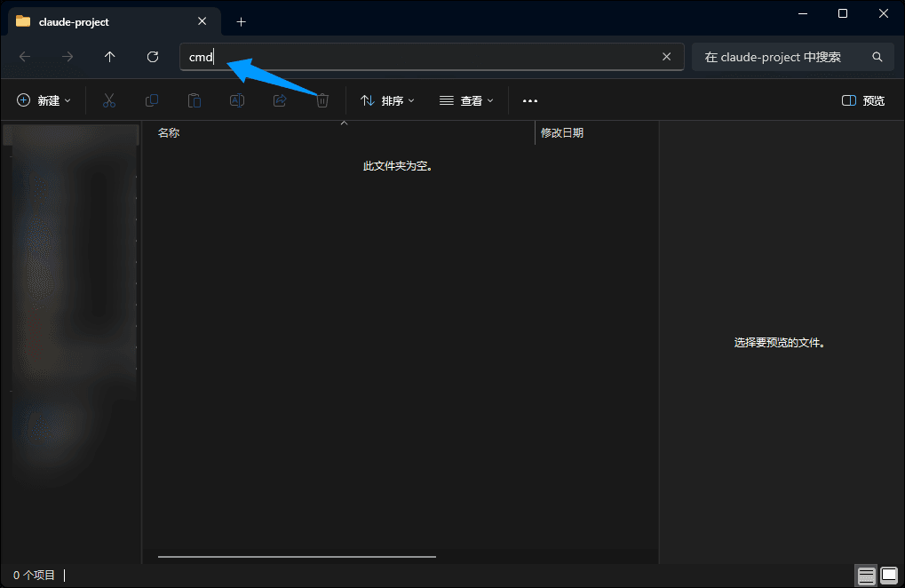Switch to large icons view in status bar
This screenshot has width=905, height=588.
(889, 576)
